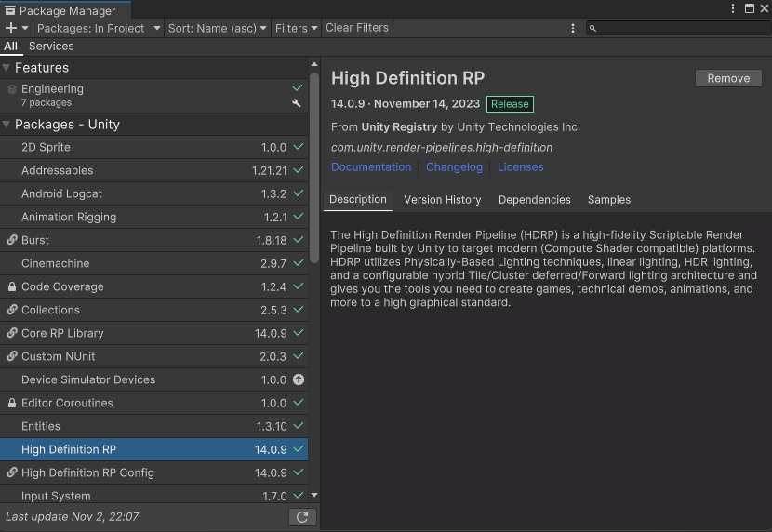Click the update arrow icon for Device Simulator Devices
The width and height of the screenshot is (772, 532).
point(299,379)
